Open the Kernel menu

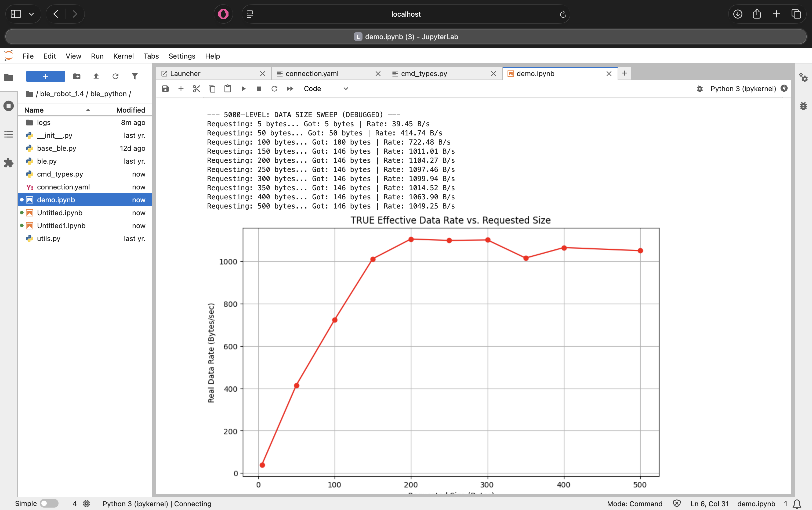tap(123, 56)
